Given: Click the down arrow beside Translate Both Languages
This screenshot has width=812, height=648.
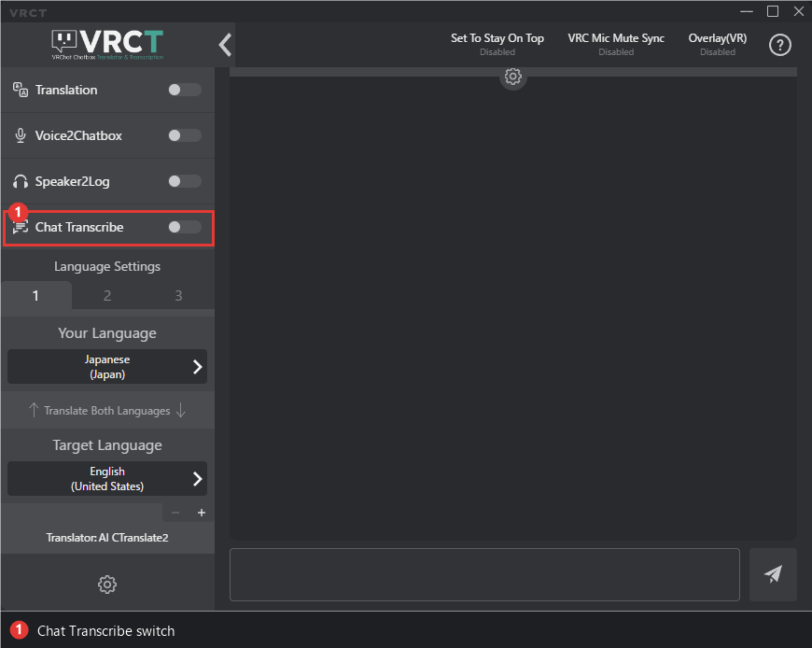Looking at the screenshot, I should click(181, 410).
